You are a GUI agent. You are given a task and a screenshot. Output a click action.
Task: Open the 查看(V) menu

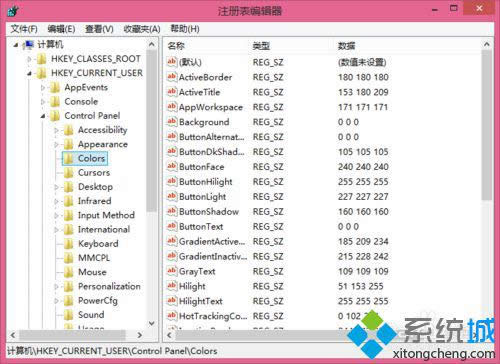click(x=99, y=29)
